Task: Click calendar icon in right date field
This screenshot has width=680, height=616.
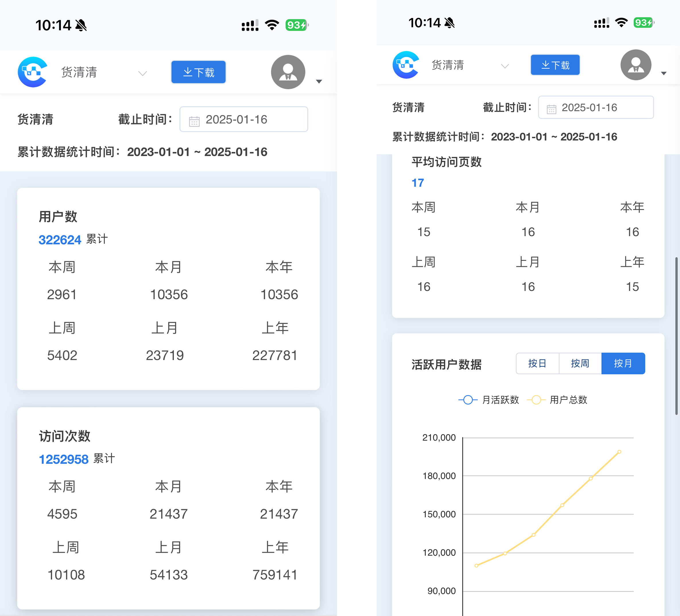Action: [x=551, y=109]
